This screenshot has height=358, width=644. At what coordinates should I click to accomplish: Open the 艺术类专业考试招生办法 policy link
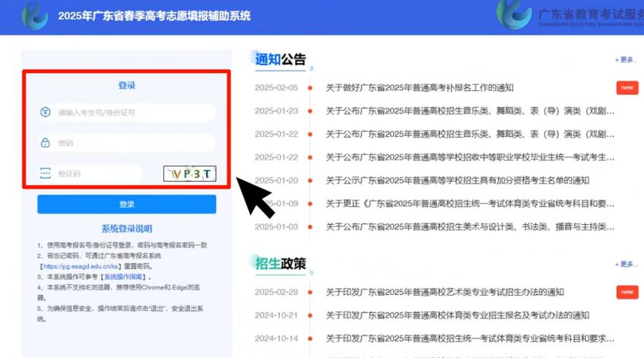click(445, 292)
